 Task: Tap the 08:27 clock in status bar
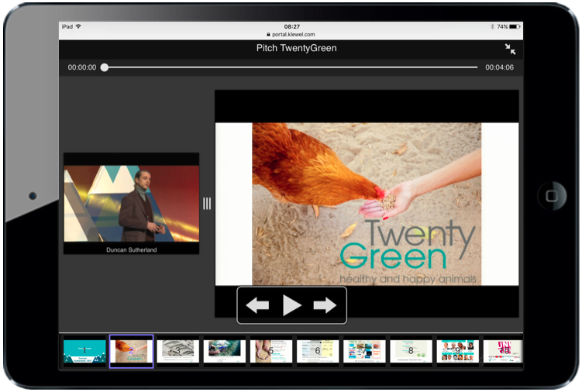click(x=291, y=26)
